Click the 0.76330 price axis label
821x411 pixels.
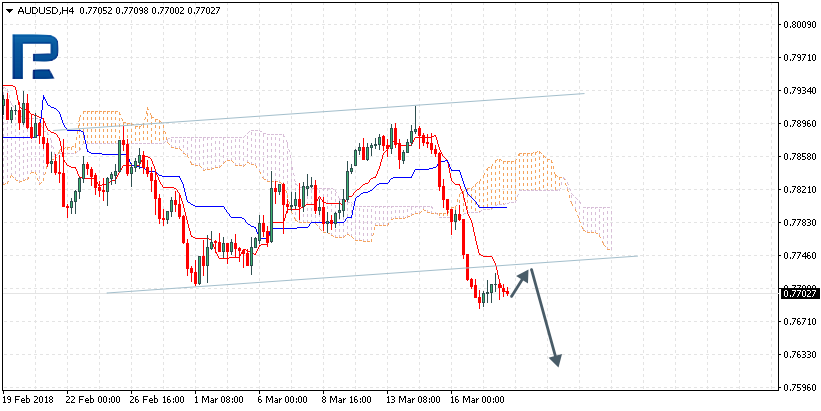click(x=798, y=355)
